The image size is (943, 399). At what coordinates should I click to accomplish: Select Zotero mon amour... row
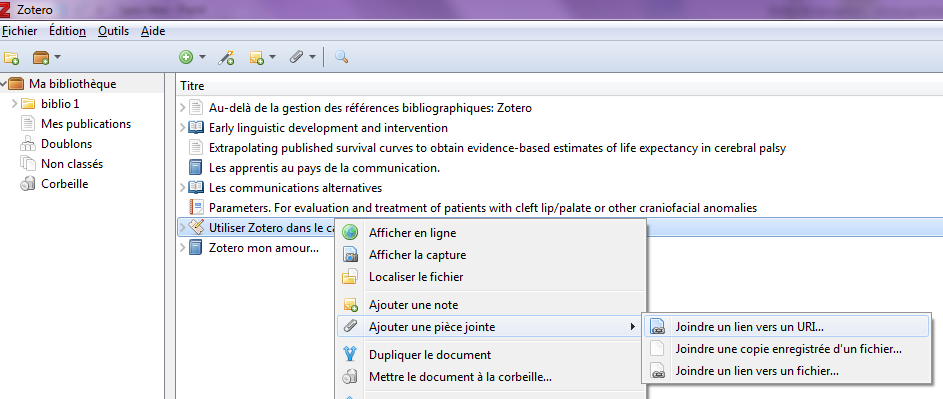click(263, 247)
